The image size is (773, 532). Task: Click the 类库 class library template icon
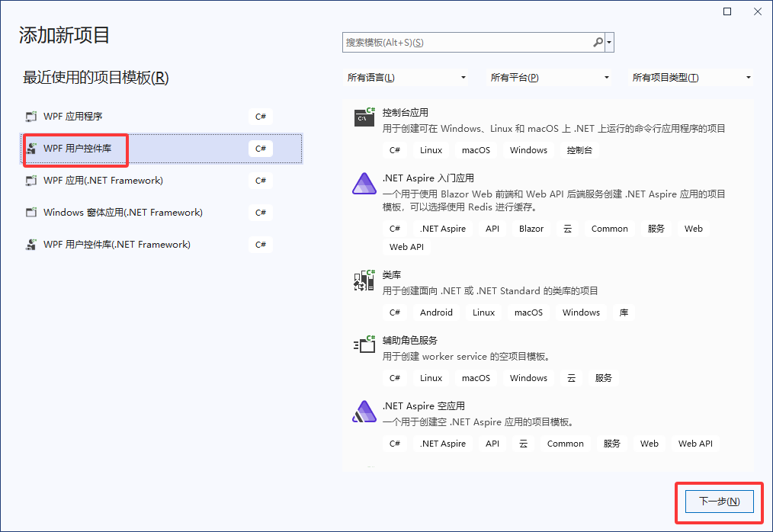(x=364, y=280)
